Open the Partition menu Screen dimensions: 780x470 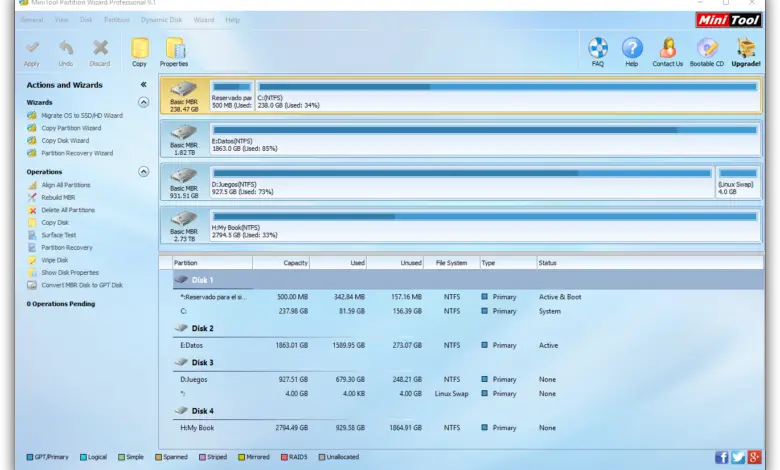117,20
